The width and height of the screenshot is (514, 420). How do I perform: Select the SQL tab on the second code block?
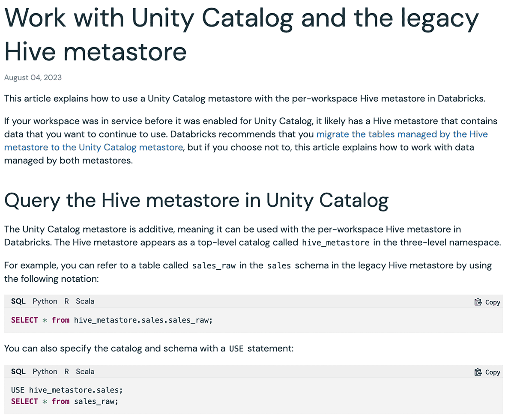point(18,371)
